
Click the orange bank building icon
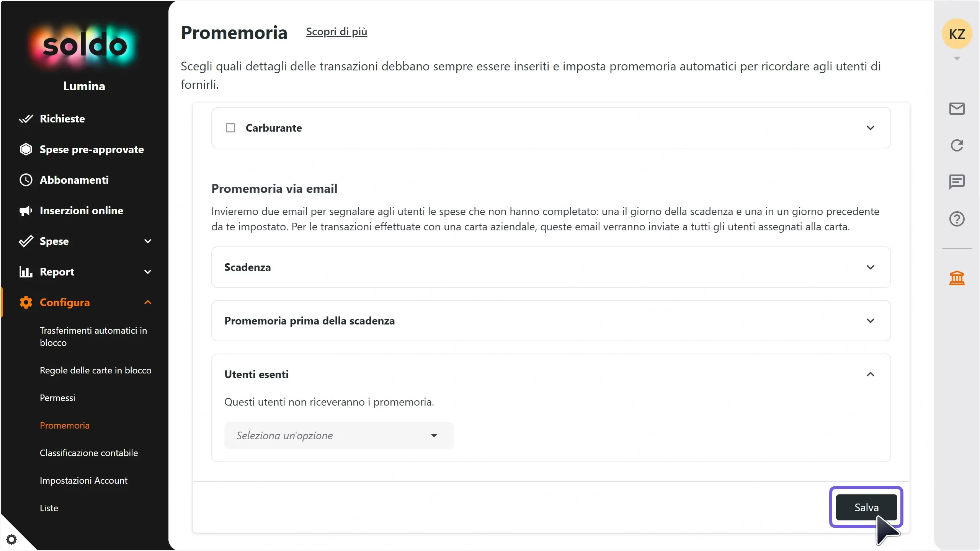tap(957, 278)
